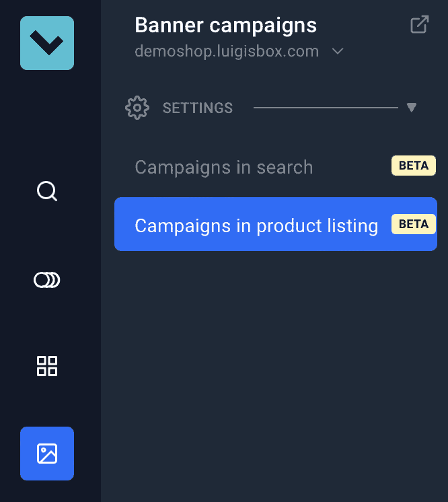Open the demoshop.luigisbox.com site selector
The image size is (448, 502).
227,51
